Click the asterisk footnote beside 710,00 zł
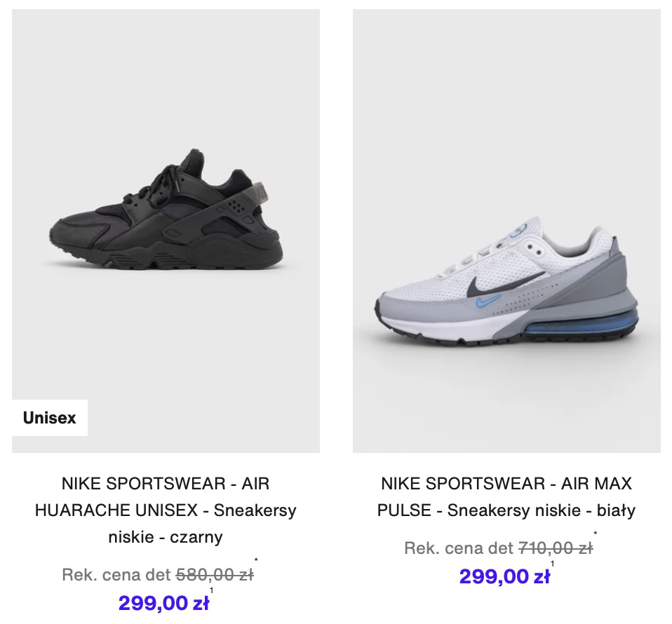 596,534
